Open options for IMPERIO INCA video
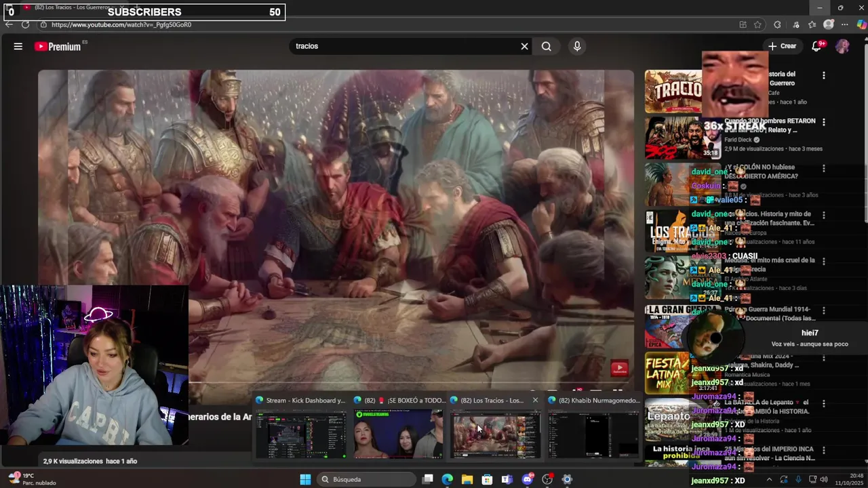The height and width of the screenshot is (488, 868). tap(824, 450)
